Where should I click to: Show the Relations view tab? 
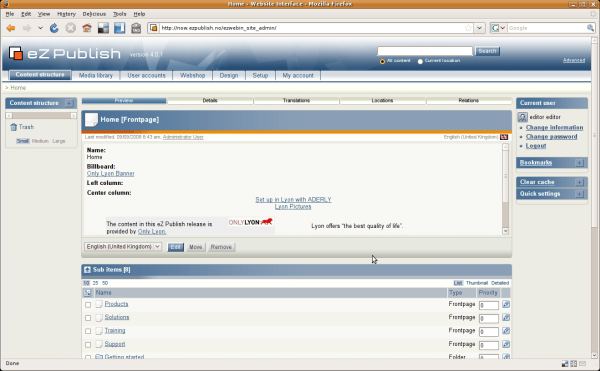[469, 101]
